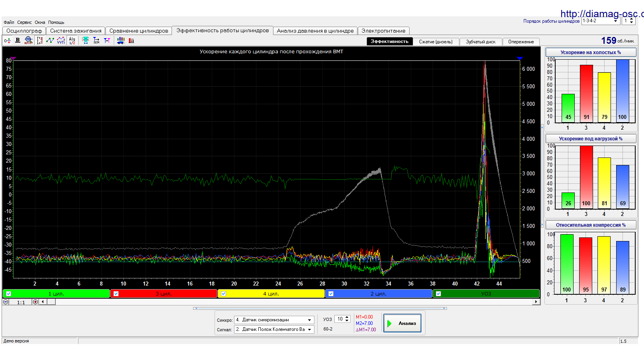Screen dimensions: 644x346
Task: Click the Ускорение на холостых % header
Action: [x=591, y=52]
